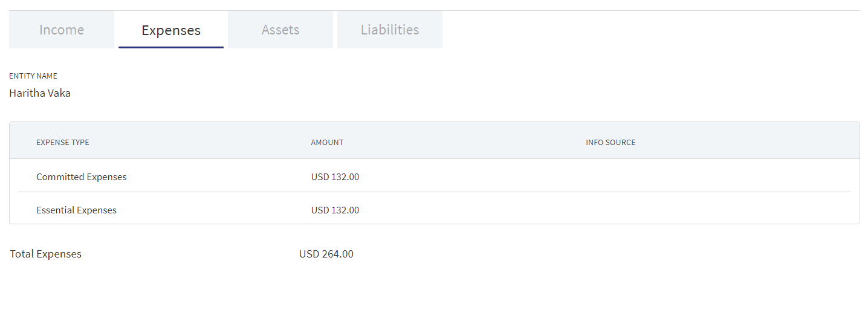Click the Committed Expenses type text

coord(82,177)
